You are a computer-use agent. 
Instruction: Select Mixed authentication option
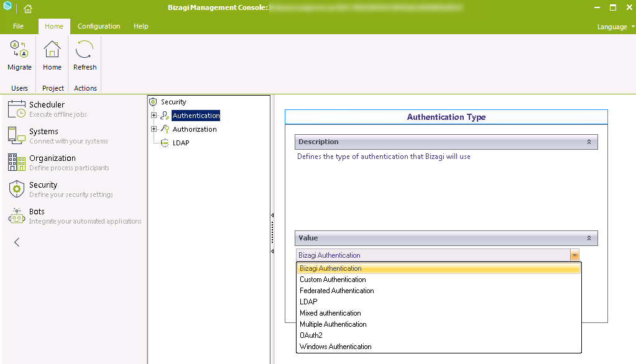pos(439,313)
